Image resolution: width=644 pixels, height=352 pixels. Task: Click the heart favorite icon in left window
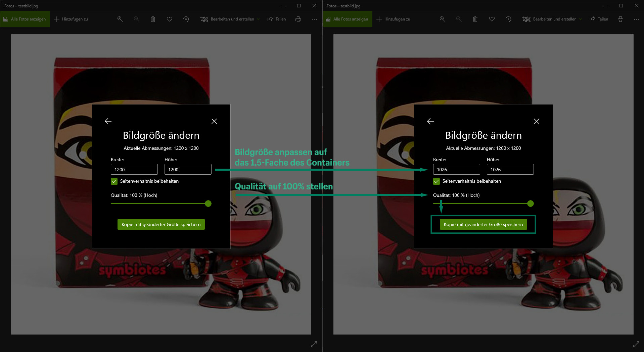tap(170, 19)
